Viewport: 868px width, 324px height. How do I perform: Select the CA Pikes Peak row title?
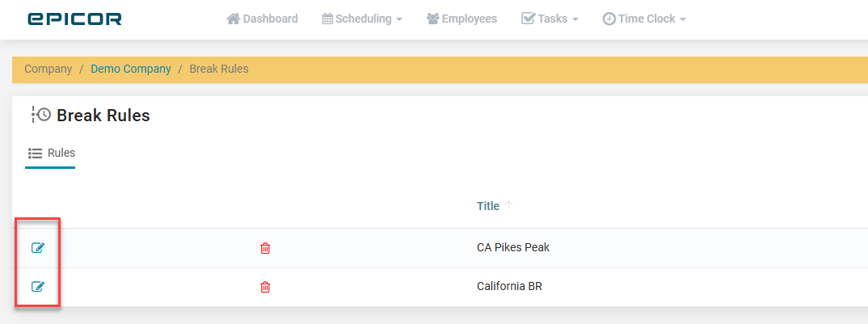513,248
